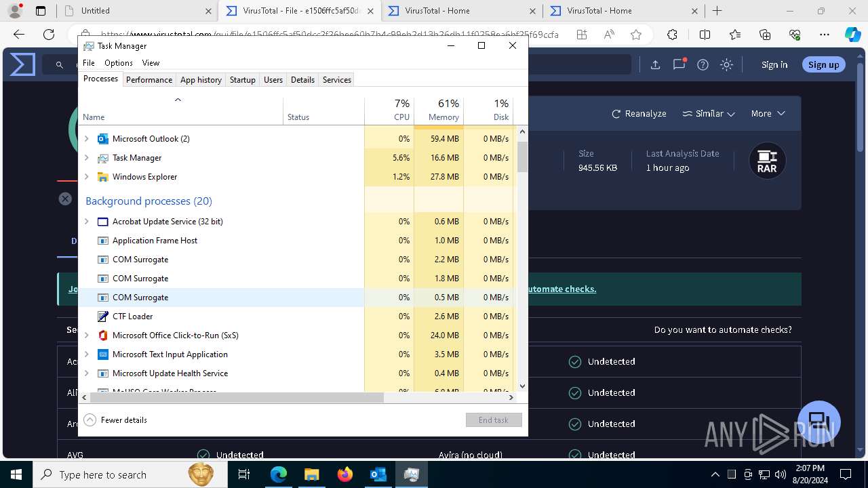868x488 pixels.
Task: Click the browser Refresh icon
Action: [49, 35]
